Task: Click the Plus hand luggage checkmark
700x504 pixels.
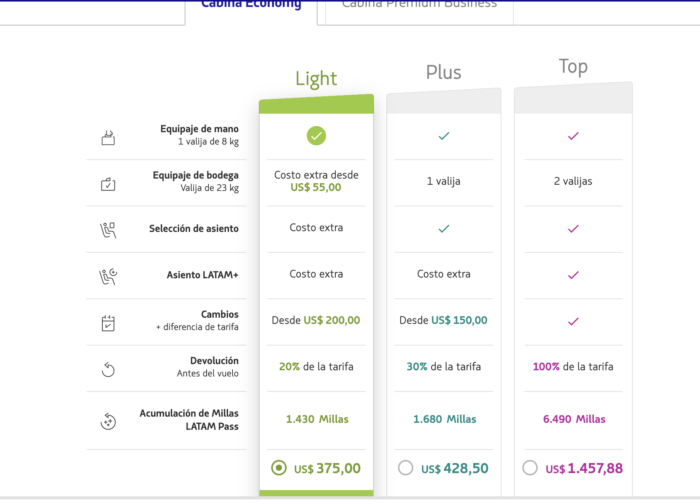Action: (444, 136)
